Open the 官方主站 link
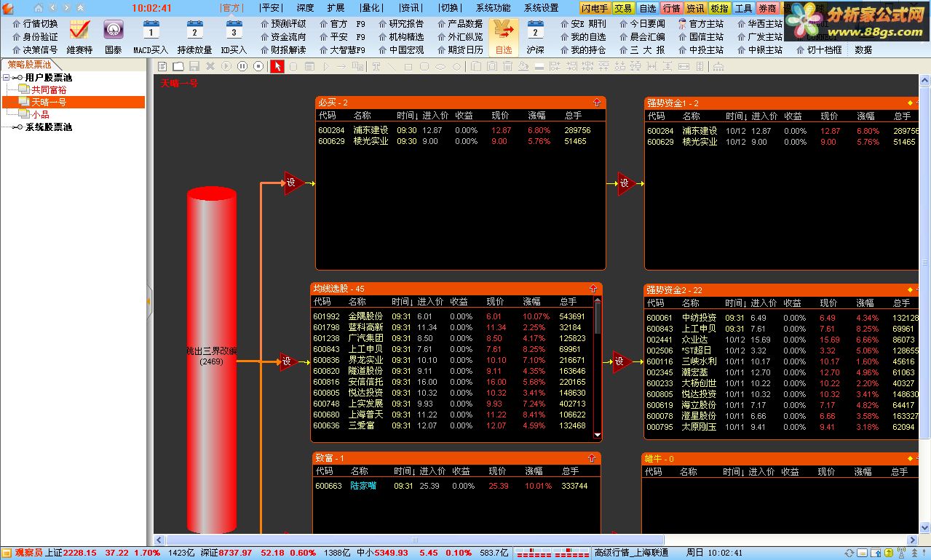The width and height of the screenshot is (931, 560). pyautogui.click(x=701, y=23)
